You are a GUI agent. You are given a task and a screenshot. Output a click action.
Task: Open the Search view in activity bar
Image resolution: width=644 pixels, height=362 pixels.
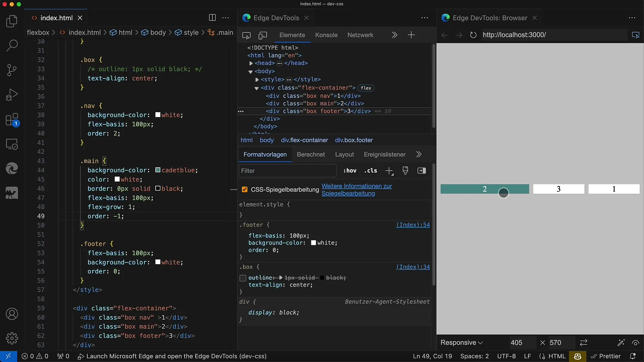[x=12, y=46]
